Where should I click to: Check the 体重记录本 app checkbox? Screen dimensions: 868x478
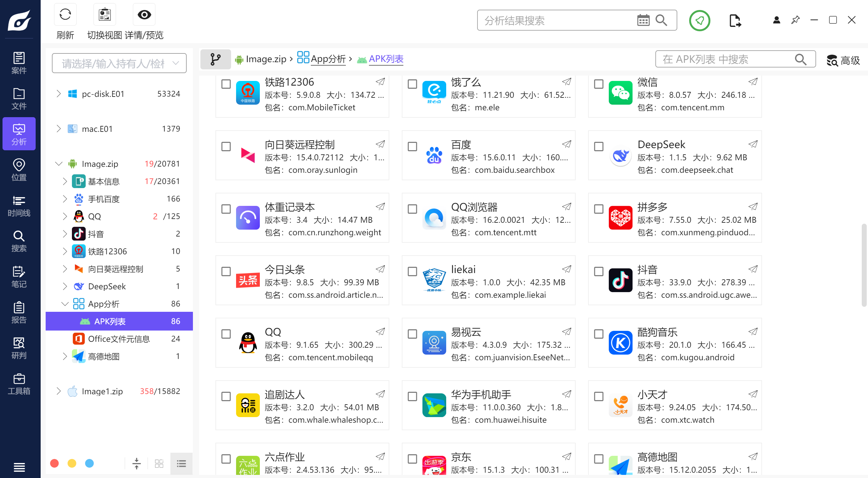(x=226, y=209)
